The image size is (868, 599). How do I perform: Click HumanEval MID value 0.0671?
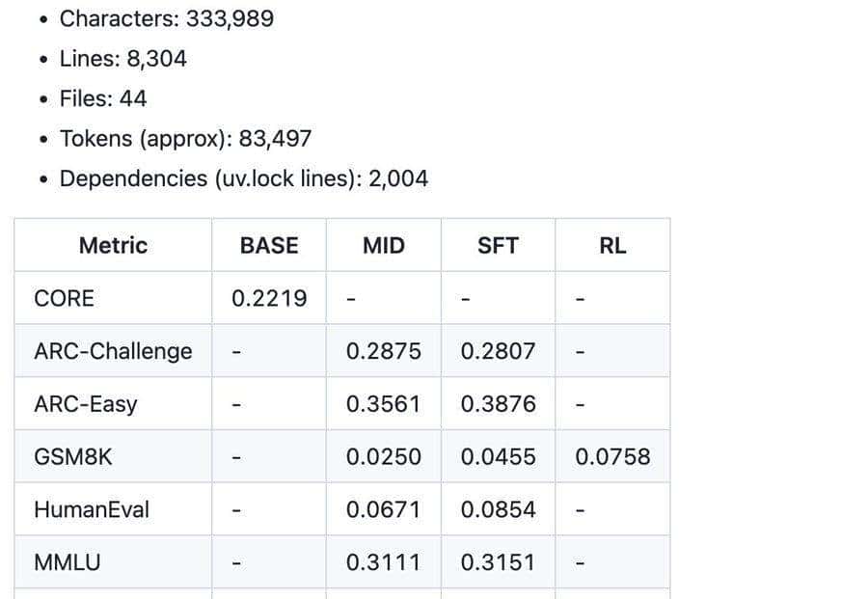tap(384, 509)
